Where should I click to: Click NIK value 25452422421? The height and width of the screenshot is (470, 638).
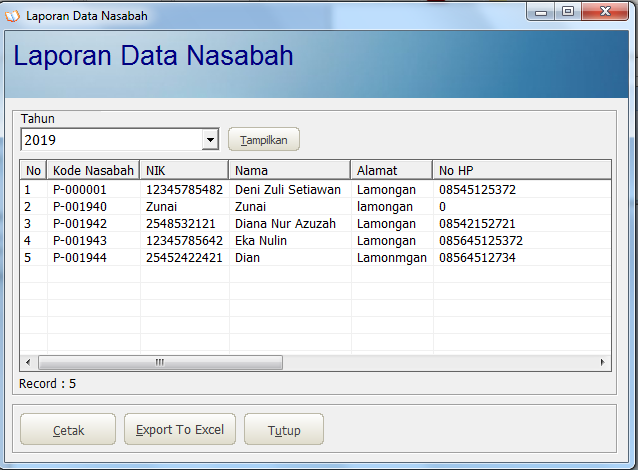184,258
